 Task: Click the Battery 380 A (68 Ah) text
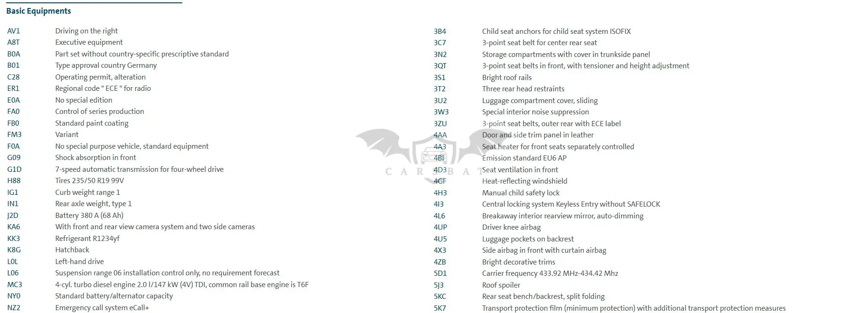pyautogui.click(x=89, y=216)
